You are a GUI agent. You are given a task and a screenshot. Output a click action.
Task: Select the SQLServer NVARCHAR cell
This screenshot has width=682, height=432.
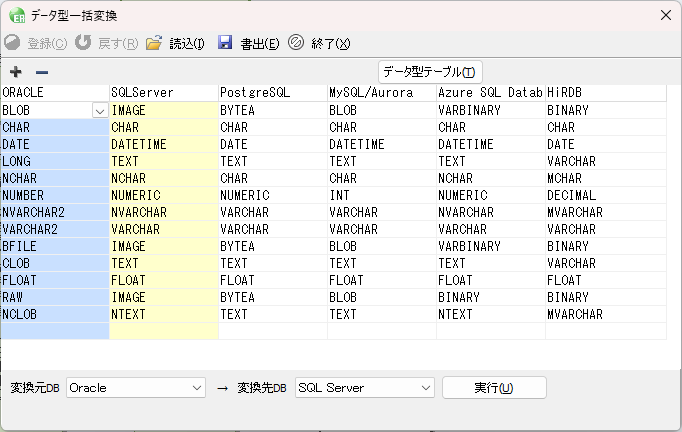pyautogui.click(x=164, y=212)
